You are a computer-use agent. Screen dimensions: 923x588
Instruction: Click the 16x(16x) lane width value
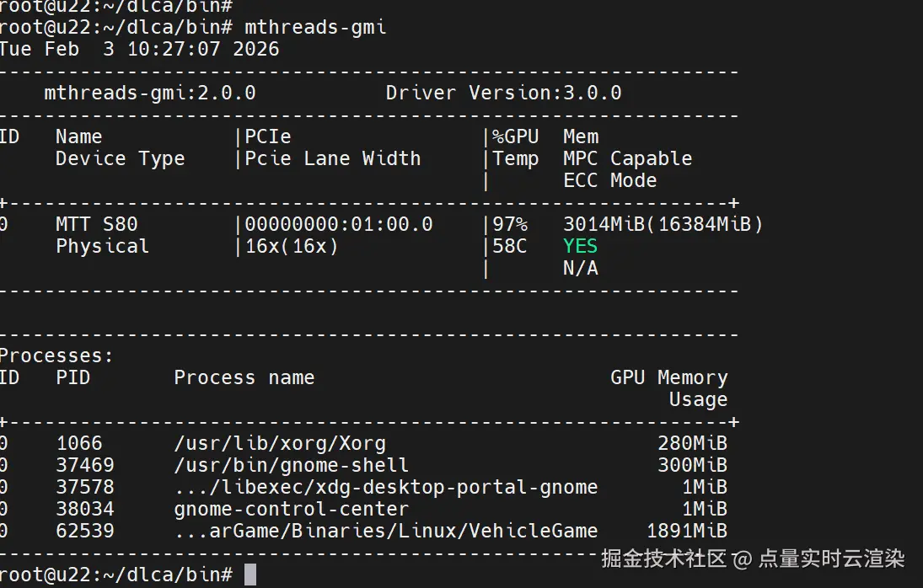tap(292, 246)
